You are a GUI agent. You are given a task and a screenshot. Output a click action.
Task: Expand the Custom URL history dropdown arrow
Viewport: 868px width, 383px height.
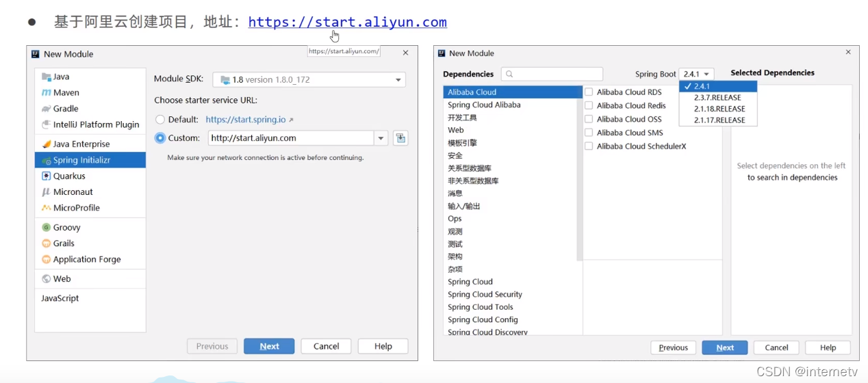(x=381, y=138)
